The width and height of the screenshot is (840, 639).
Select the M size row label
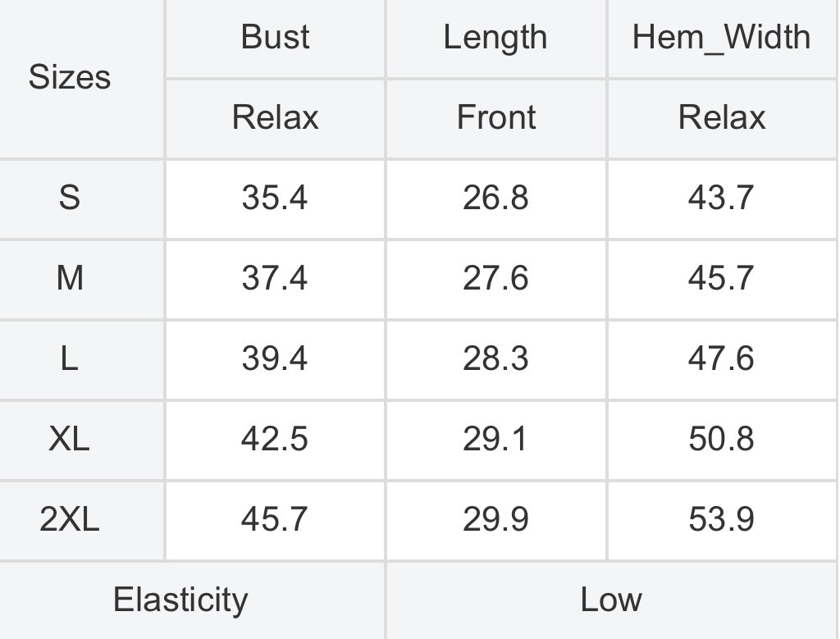pos(70,277)
